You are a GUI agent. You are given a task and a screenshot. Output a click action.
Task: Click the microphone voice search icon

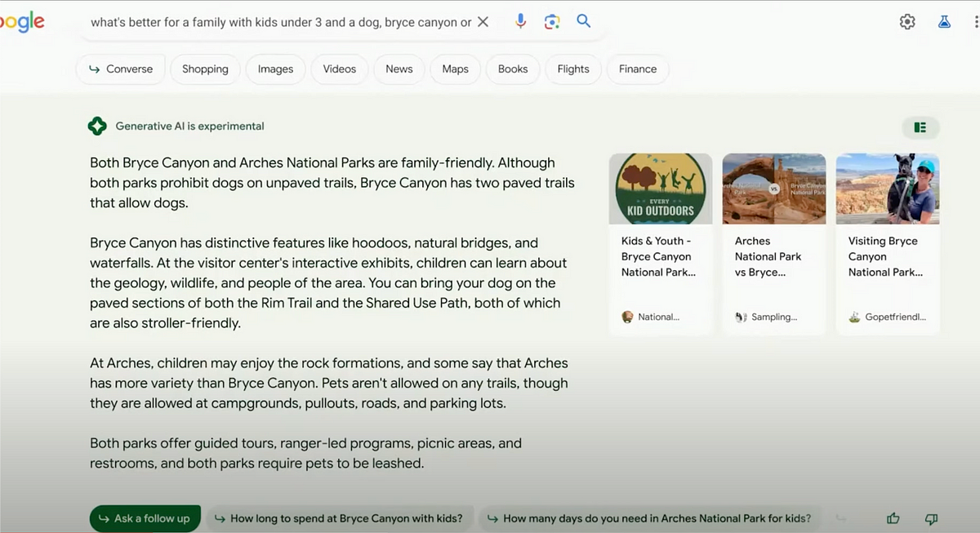coord(520,22)
